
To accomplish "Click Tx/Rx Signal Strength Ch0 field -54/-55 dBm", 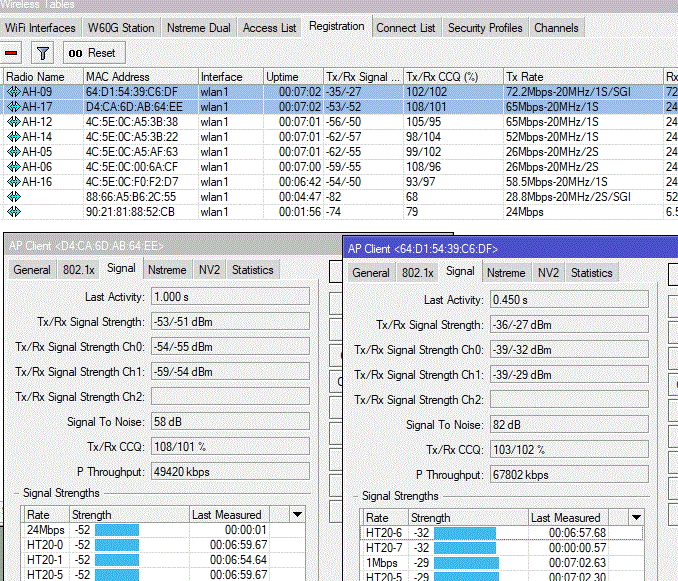I will (x=230, y=347).
